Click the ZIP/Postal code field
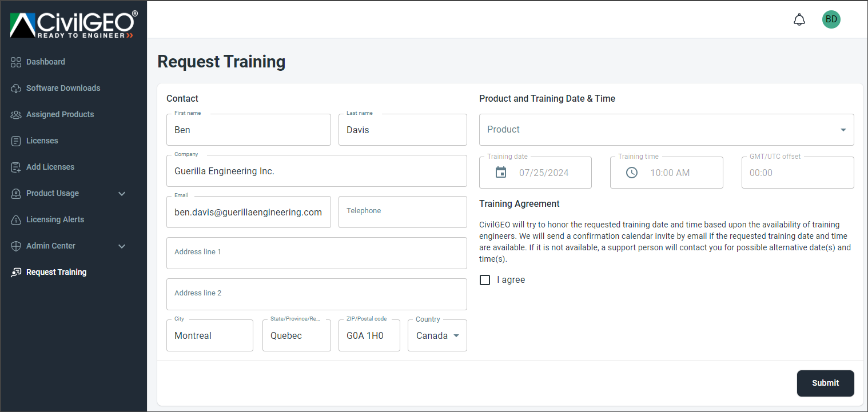The image size is (868, 412). click(369, 335)
